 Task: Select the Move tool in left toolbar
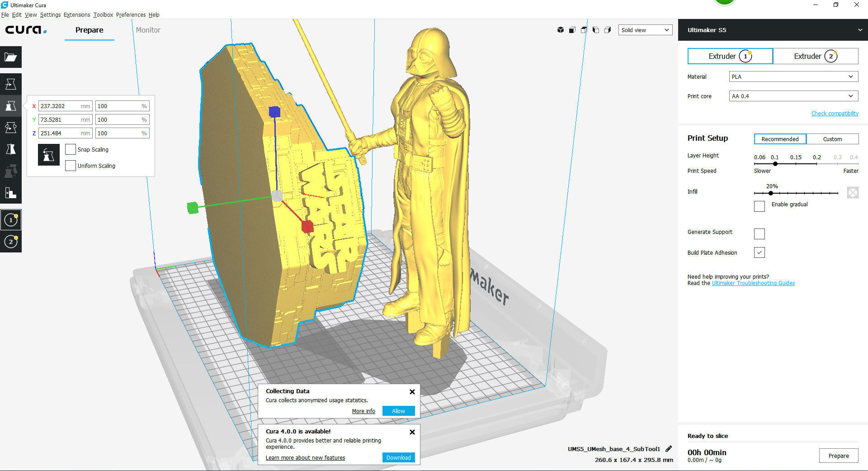click(x=11, y=84)
